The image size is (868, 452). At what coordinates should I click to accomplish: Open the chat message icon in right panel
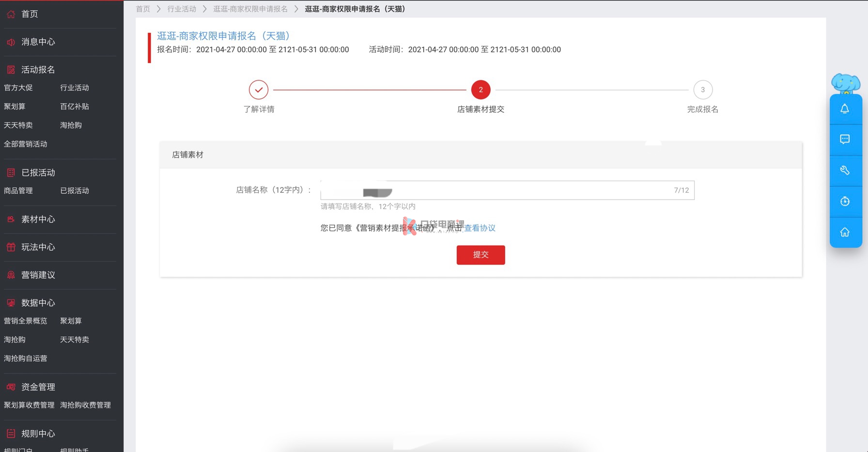click(x=845, y=140)
